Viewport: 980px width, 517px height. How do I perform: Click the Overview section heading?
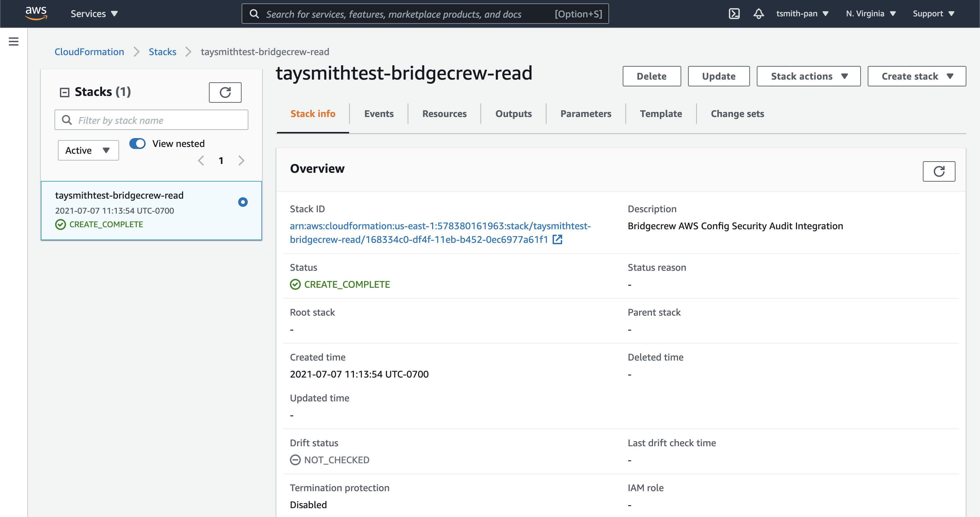pos(317,168)
